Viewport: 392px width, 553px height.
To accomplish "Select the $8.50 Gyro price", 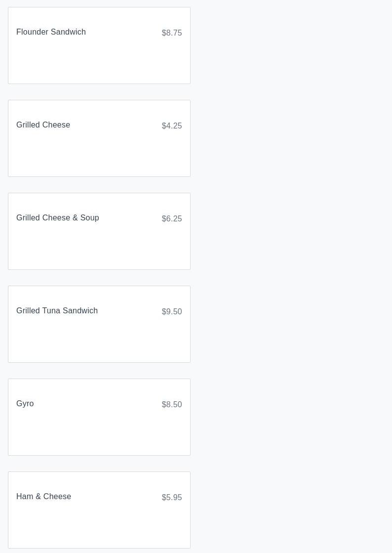I will pyautogui.click(x=172, y=405).
